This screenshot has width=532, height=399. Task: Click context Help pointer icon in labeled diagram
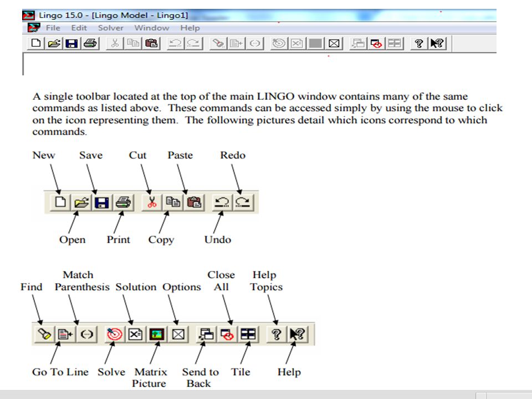click(x=298, y=335)
